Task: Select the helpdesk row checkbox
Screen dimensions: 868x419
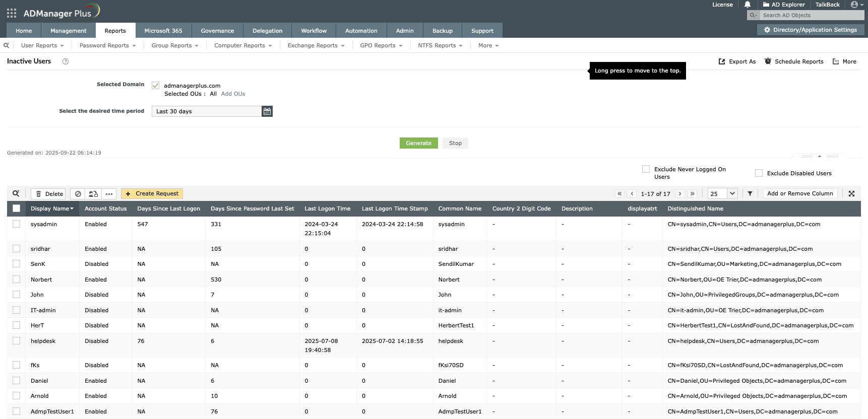Action: [x=16, y=341]
